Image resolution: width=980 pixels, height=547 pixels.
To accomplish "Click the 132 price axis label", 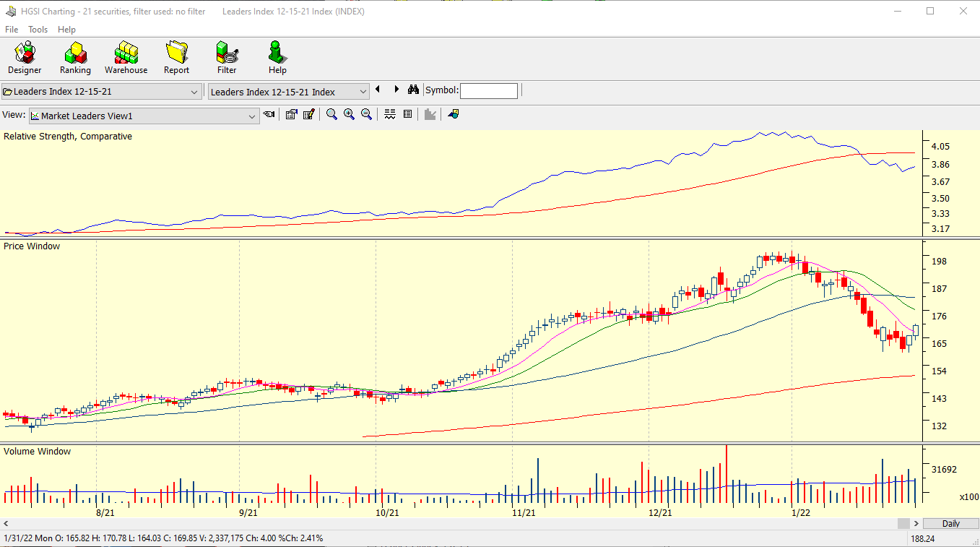I will (939, 426).
